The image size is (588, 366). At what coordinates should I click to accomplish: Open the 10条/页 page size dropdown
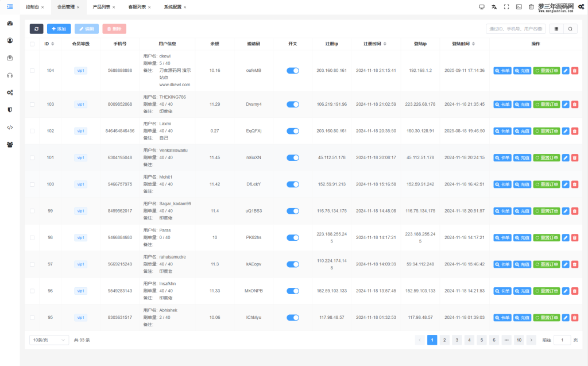tap(49, 340)
